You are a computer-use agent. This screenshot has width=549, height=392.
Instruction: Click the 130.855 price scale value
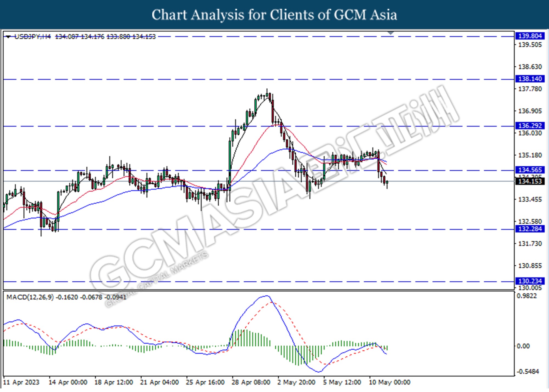click(x=530, y=266)
